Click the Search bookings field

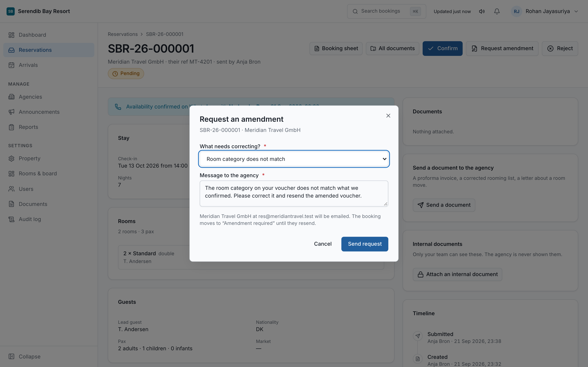(386, 11)
